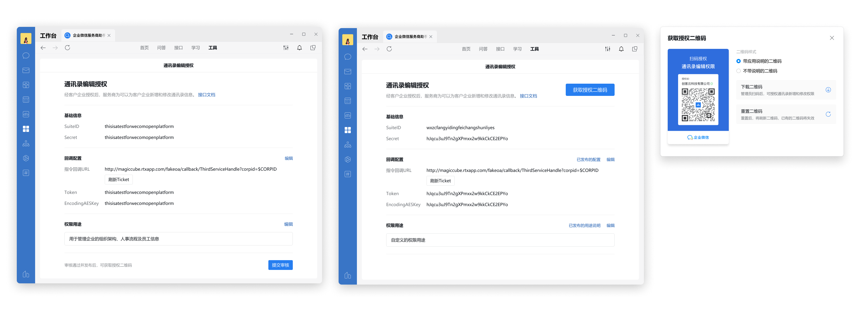Click avatar icon in left window sidebar
Viewport: 868px width, 309px height.
pyautogui.click(x=26, y=39)
